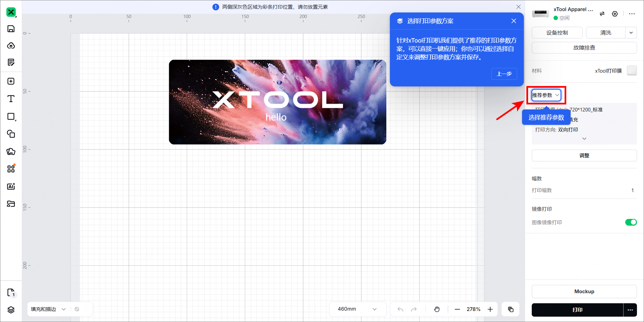Viewport: 644px width, 322px height.
Task: Dismiss the top notification banner
Action: pyautogui.click(x=518, y=7)
